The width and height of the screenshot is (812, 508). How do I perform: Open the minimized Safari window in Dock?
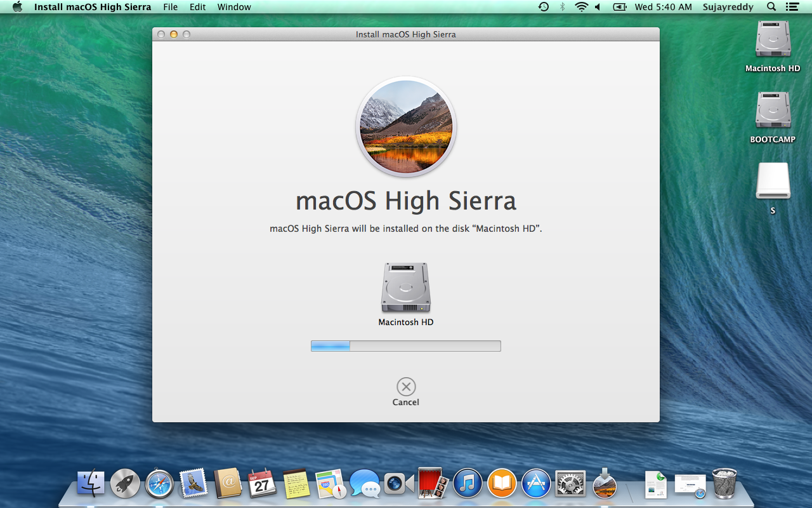[x=690, y=485]
